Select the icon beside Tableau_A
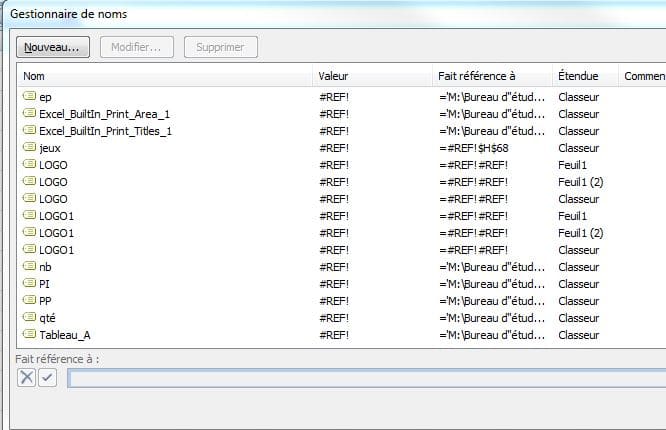This screenshot has width=666, height=430. click(x=29, y=334)
